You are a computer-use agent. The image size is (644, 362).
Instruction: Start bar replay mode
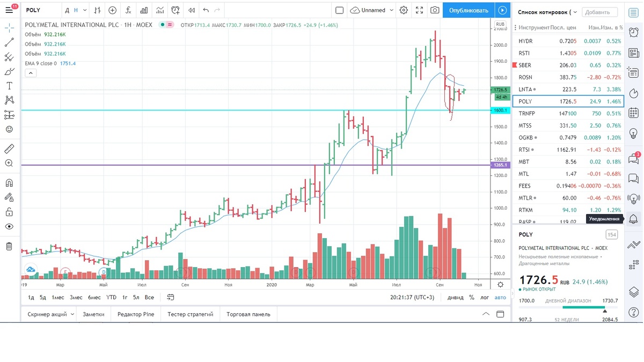coord(191,10)
